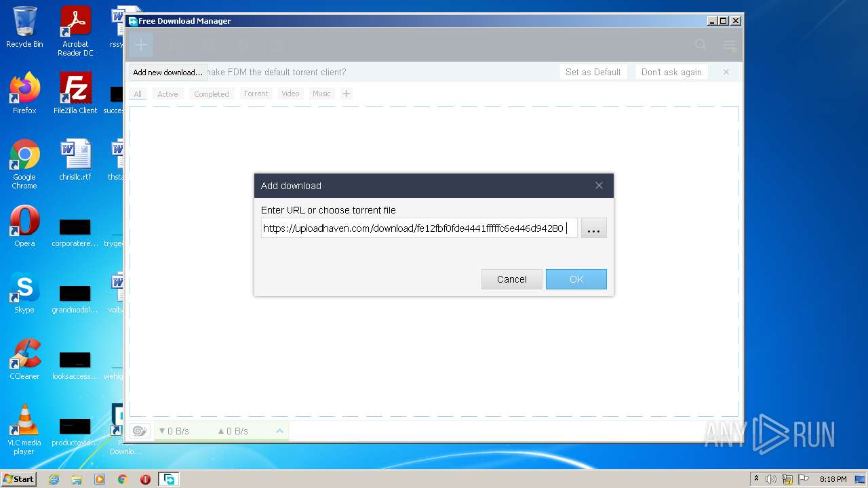868x488 pixels.
Task: Open the search magnifier in Free Download Manager
Action: coord(701,45)
